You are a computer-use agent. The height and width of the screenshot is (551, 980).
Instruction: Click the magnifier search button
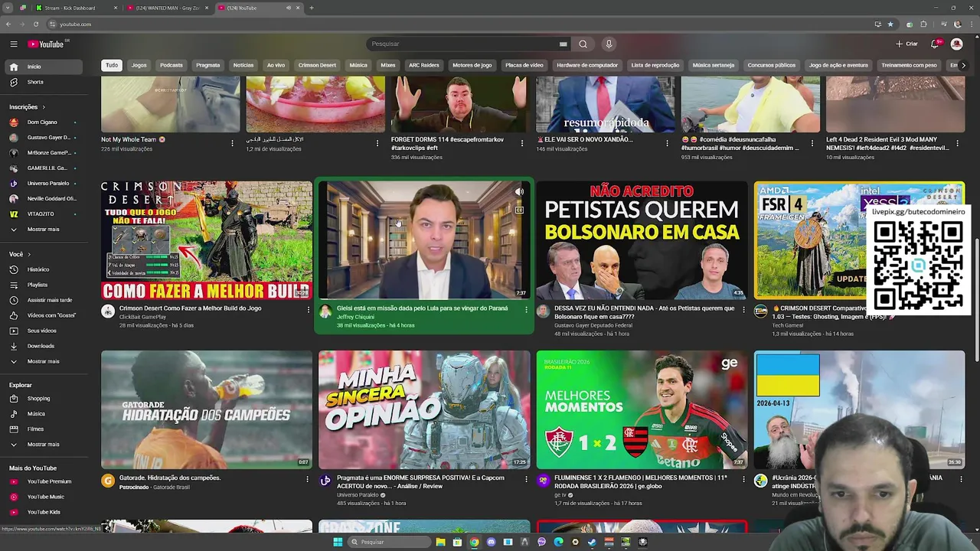(583, 44)
